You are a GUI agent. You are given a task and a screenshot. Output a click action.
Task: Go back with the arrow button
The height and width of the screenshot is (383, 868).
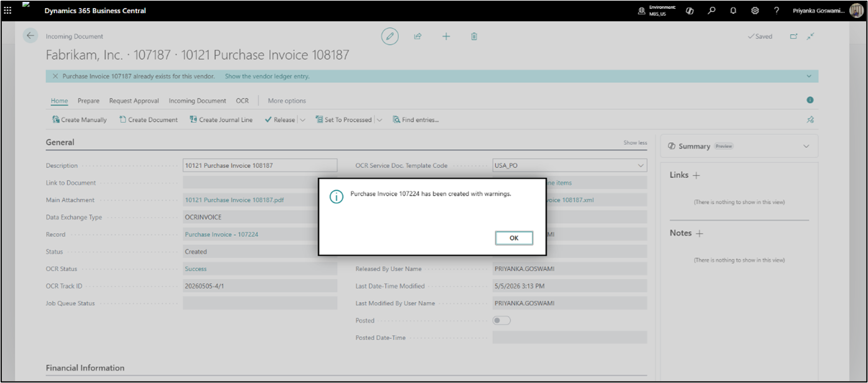30,36
